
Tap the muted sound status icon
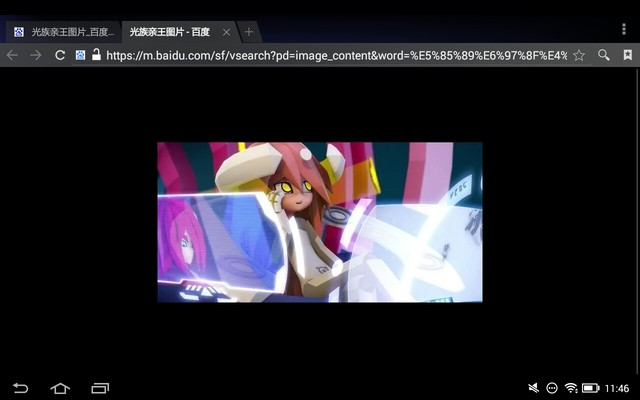pos(534,388)
